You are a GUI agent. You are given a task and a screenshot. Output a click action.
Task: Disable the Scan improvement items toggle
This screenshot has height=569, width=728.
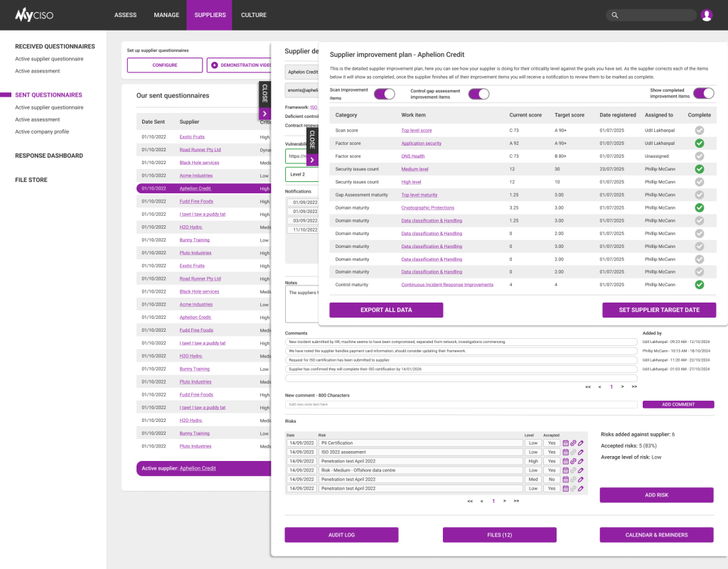click(384, 93)
